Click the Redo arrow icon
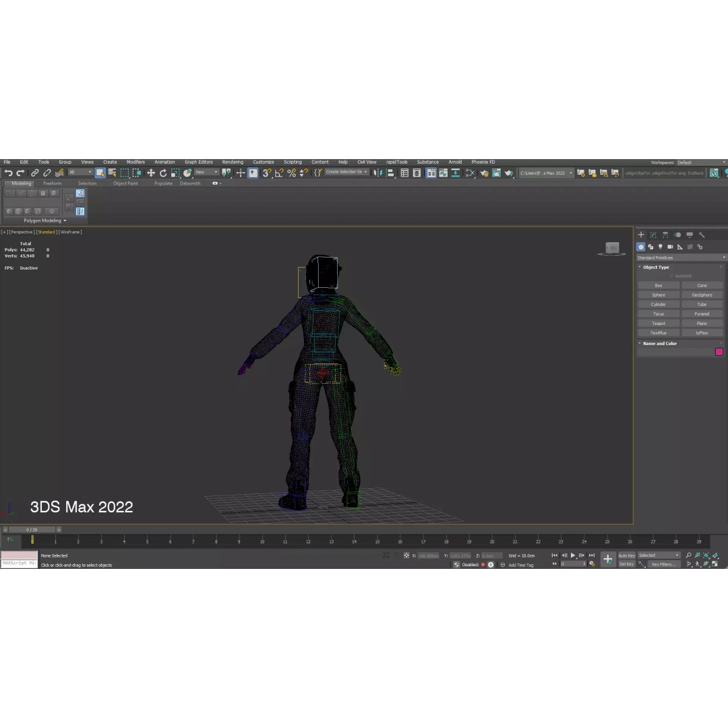The width and height of the screenshot is (728, 728). (20, 173)
